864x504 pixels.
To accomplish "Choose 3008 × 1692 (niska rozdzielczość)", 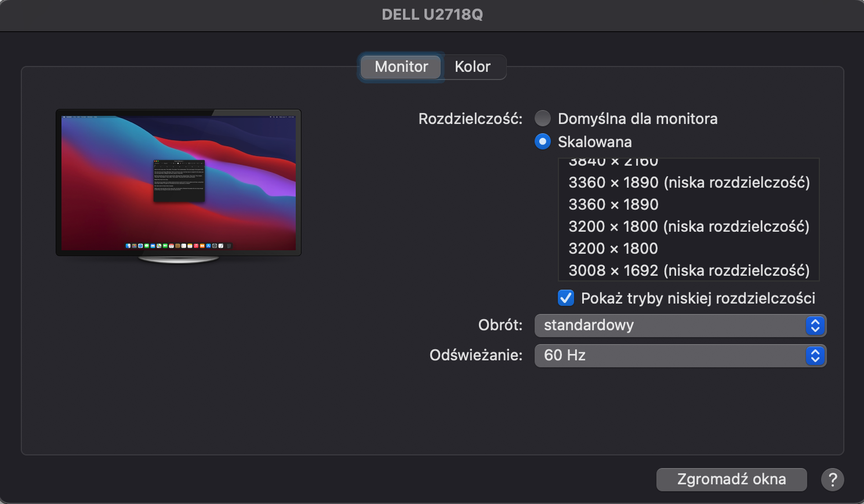I will click(688, 270).
